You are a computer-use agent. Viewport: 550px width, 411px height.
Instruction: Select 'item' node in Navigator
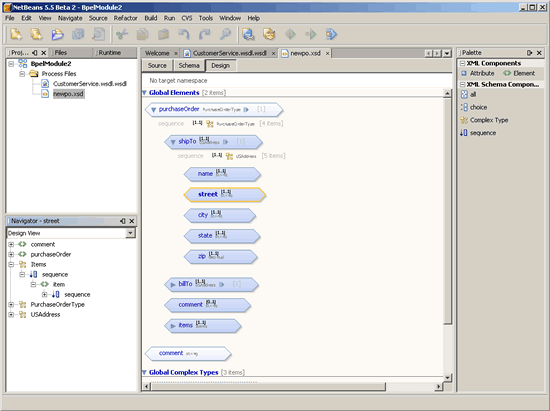(59, 284)
